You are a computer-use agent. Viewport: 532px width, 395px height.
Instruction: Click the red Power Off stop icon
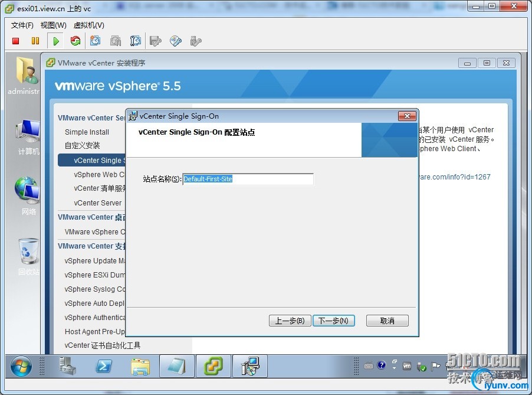click(15, 41)
